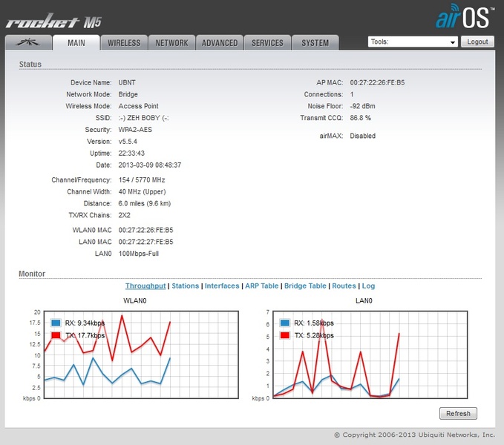Click the Noise Floor value -92 dBm
Screen dimensions: 504x445
click(x=362, y=106)
